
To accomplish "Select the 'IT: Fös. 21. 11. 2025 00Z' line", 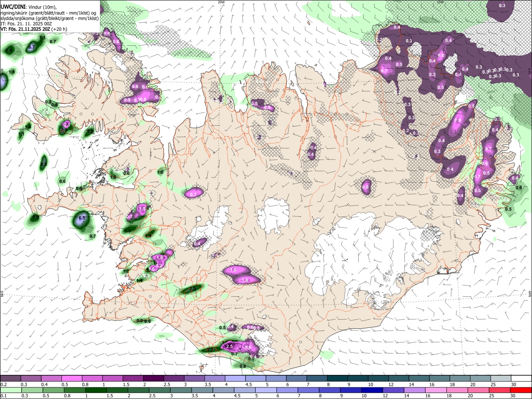I will 26,24.
